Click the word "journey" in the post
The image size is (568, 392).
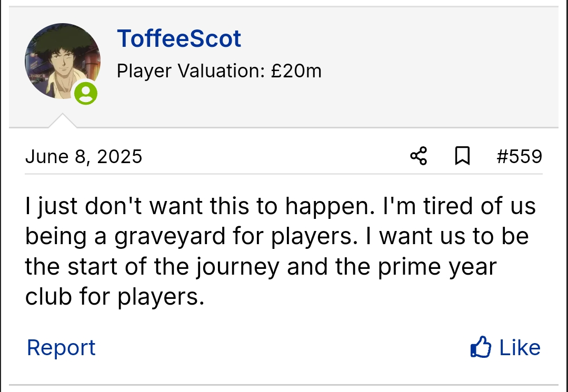(x=238, y=267)
